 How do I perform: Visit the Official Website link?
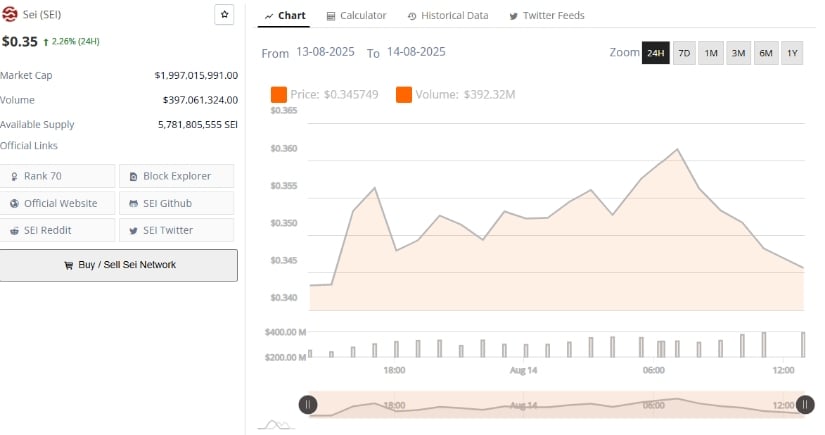point(57,203)
